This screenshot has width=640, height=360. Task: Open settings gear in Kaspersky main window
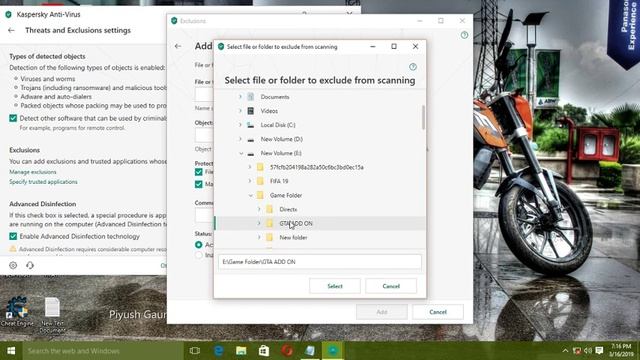[13, 265]
